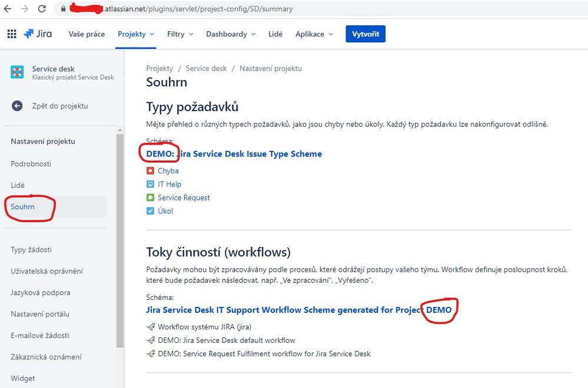
Task: Click the Service Request issue type icon
Action: coord(152,198)
